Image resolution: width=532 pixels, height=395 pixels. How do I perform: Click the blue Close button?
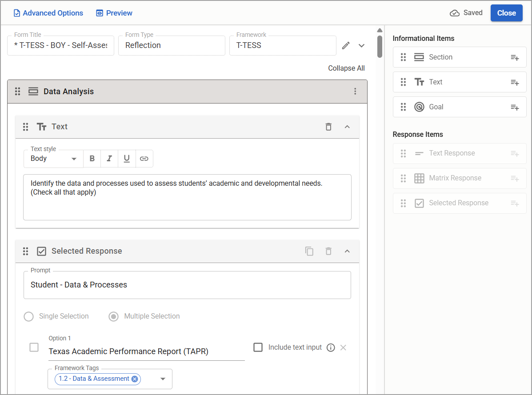(506, 13)
